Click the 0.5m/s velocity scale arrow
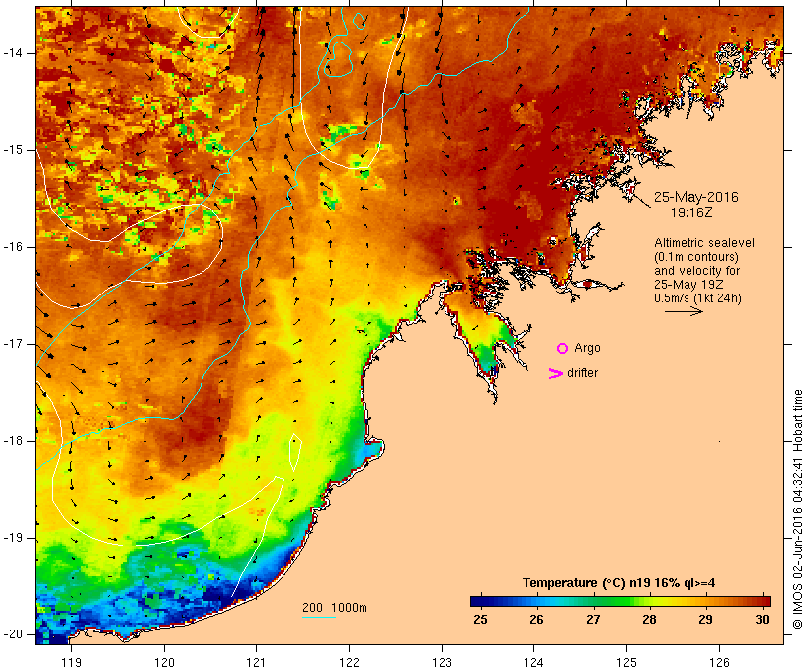The height and width of the screenshot is (672, 810). click(x=684, y=311)
